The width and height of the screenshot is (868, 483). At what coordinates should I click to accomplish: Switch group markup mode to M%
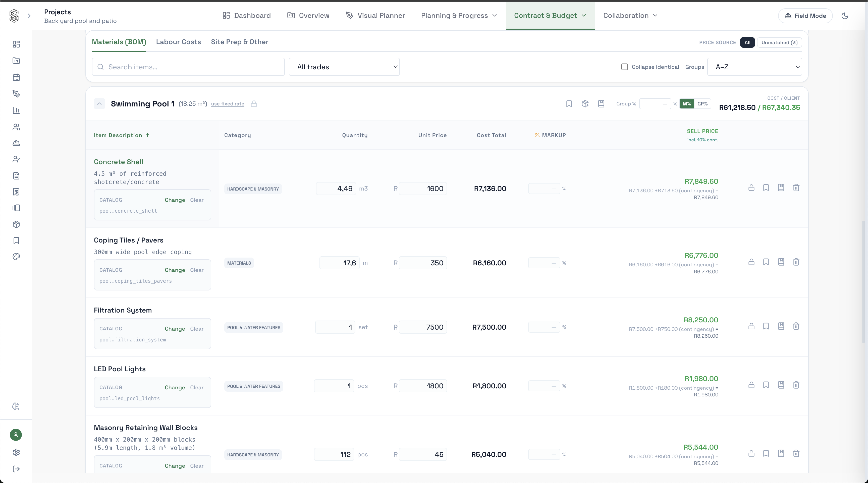point(687,104)
